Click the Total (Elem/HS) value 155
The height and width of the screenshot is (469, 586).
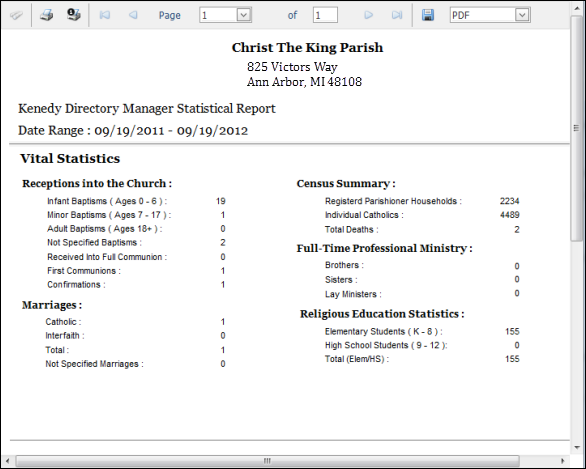coord(512,359)
